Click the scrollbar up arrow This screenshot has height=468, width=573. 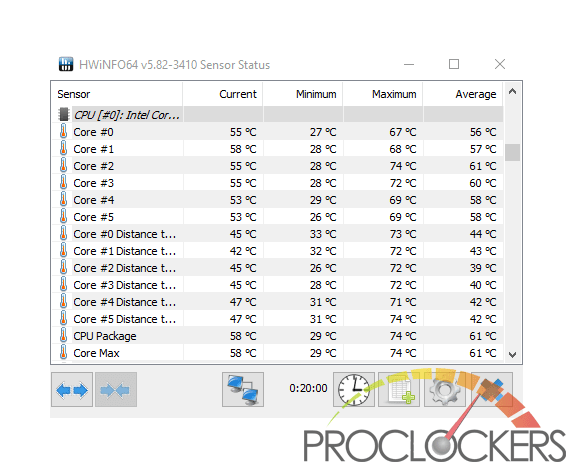pos(512,91)
